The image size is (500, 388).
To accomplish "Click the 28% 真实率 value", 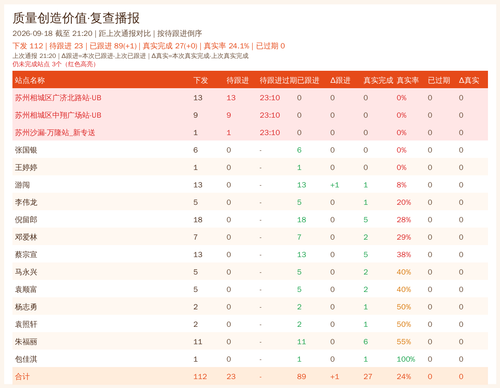I will tap(404, 220).
